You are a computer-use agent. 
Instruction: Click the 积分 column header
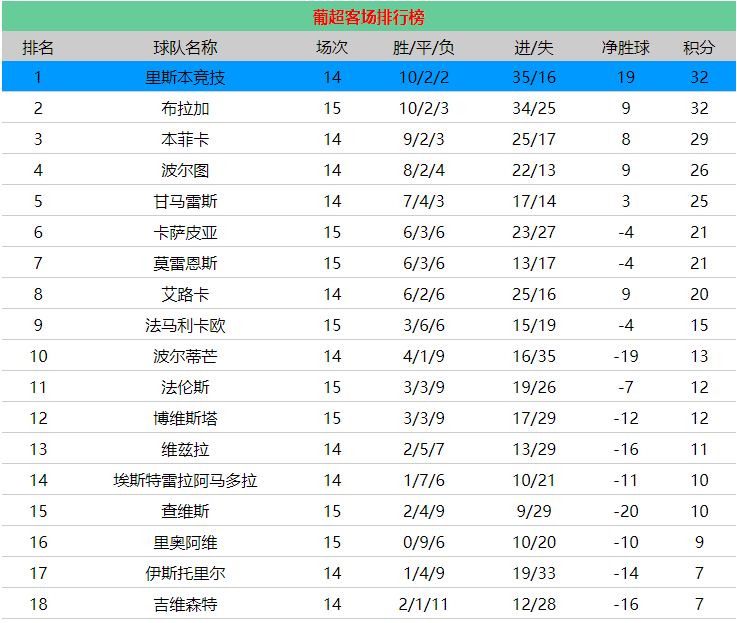(699, 47)
